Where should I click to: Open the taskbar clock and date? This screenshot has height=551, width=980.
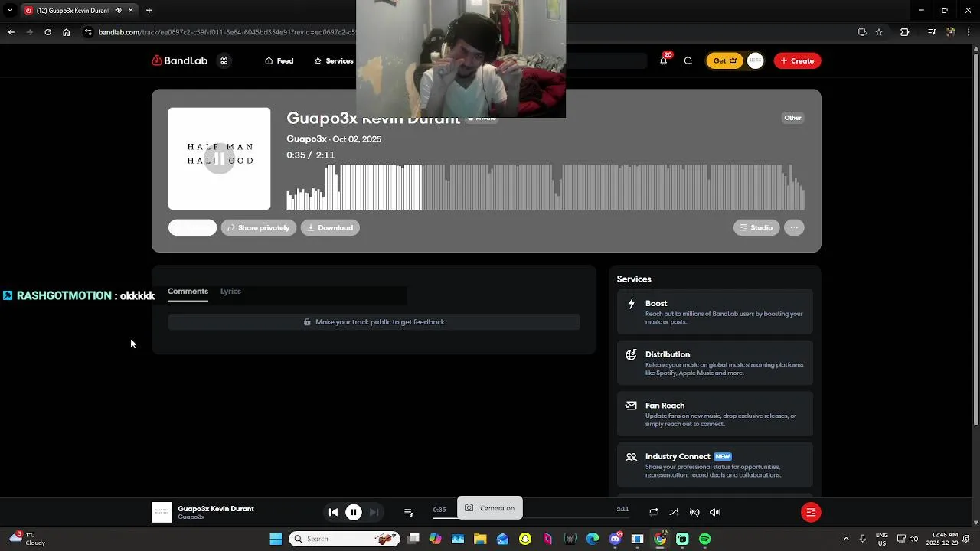pos(942,539)
